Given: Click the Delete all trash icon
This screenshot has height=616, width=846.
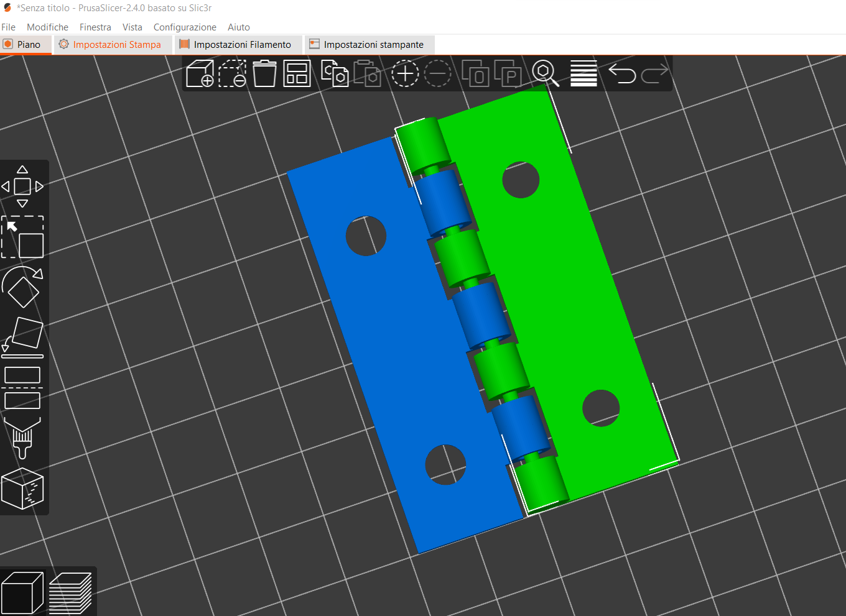Looking at the screenshot, I should point(264,73).
